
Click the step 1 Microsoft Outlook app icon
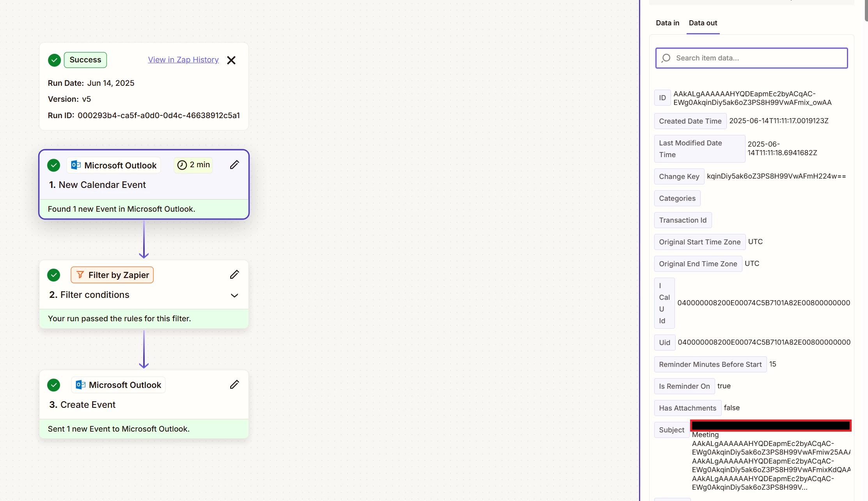(x=76, y=165)
